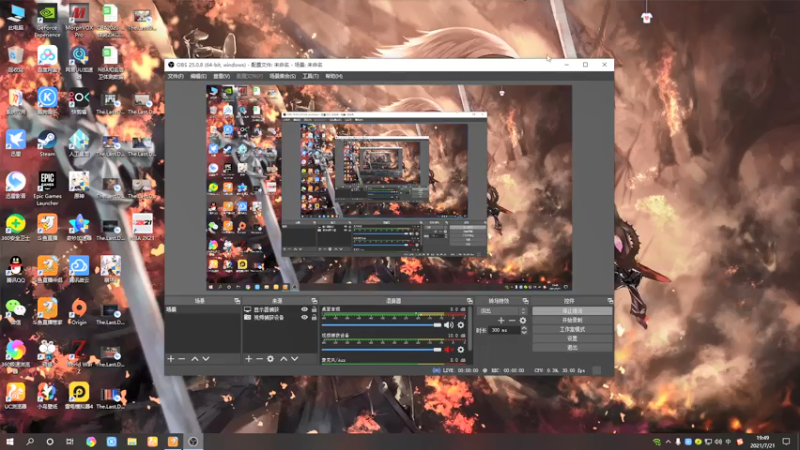Pop out the Scenes dock with its header icon

(x=237, y=301)
